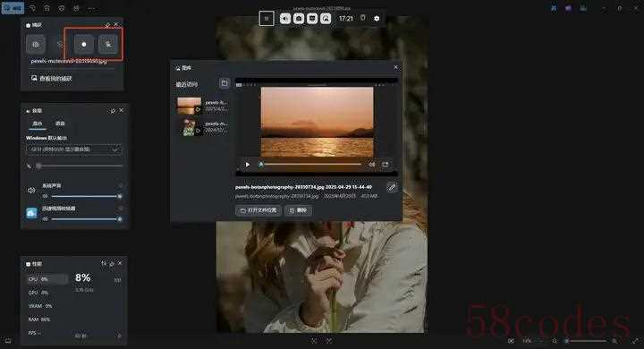
Task: Open performance widget from Game Bar top bar
Action: (312, 19)
